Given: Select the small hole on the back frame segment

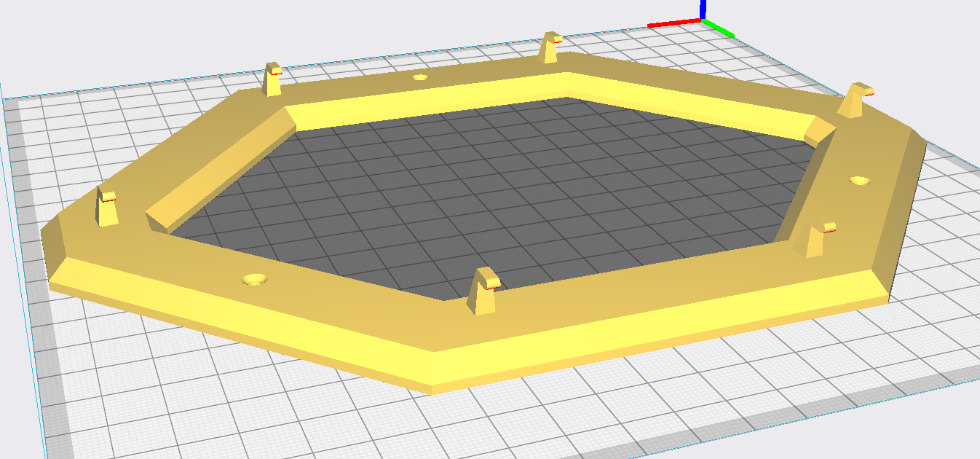Looking at the screenshot, I should (x=419, y=77).
